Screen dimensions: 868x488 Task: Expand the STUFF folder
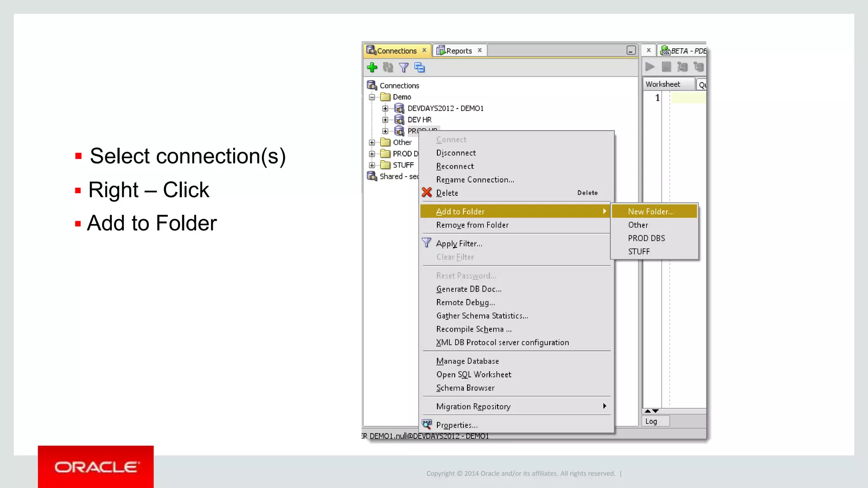[x=372, y=165]
